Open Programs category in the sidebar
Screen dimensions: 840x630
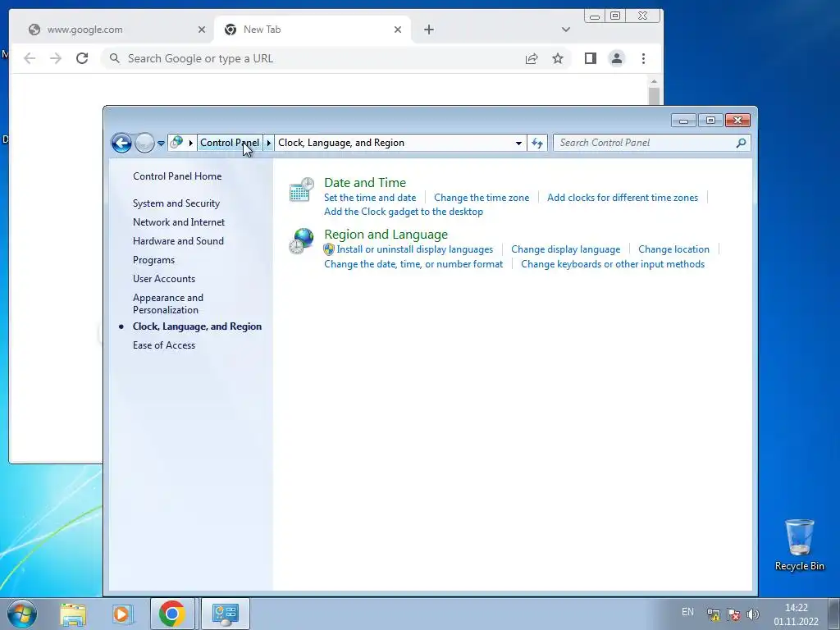point(153,260)
